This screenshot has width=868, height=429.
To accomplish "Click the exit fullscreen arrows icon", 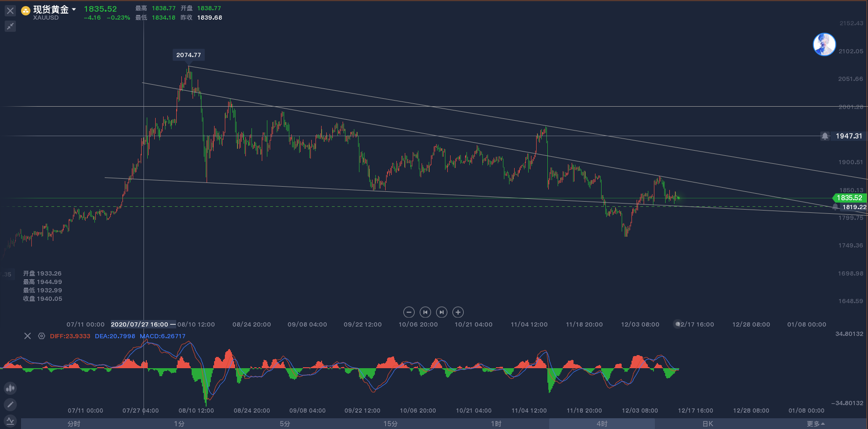I will coord(10,26).
